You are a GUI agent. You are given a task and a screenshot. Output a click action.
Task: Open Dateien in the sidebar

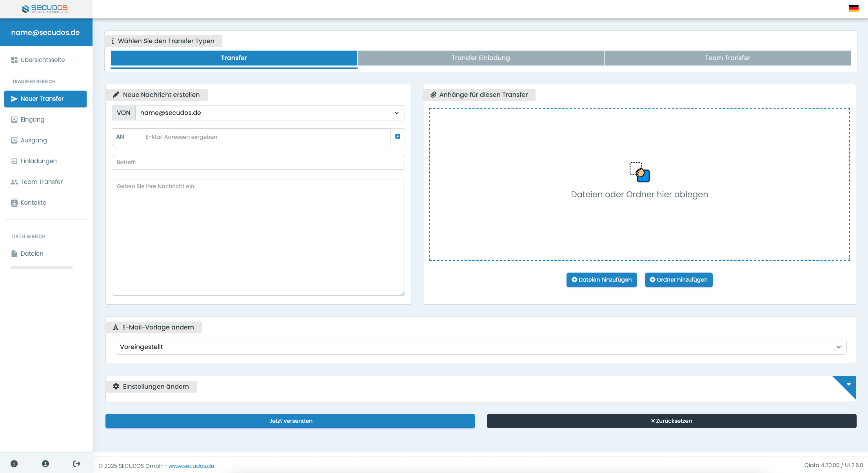pos(32,254)
